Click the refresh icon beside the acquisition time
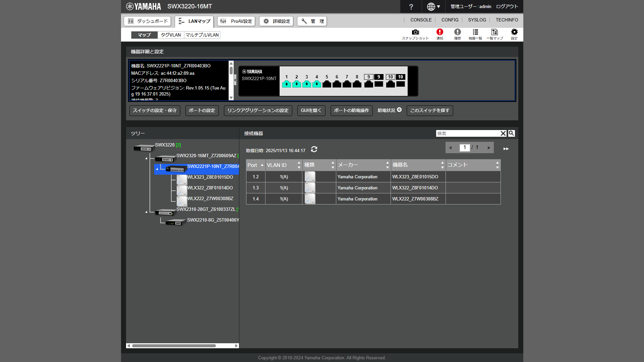 (x=314, y=149)
